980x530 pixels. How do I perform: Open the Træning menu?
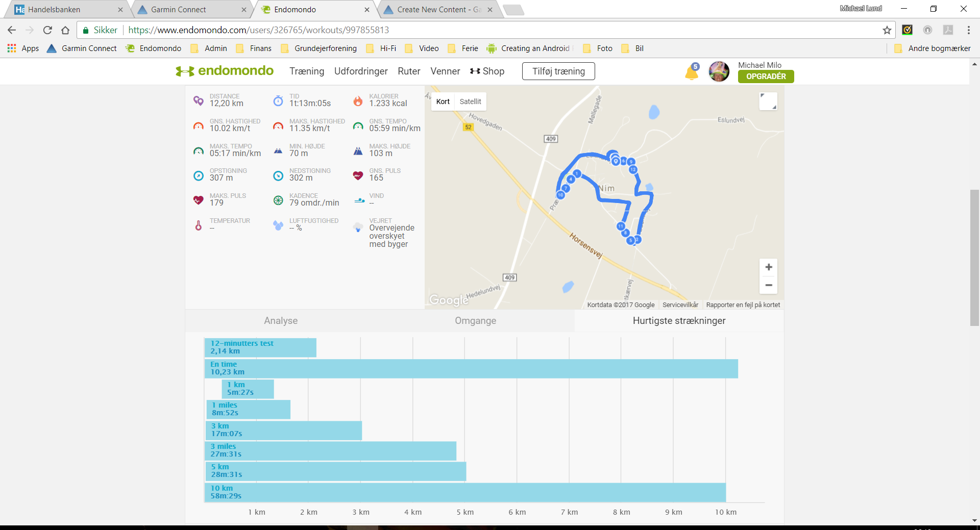pos(307,71)
